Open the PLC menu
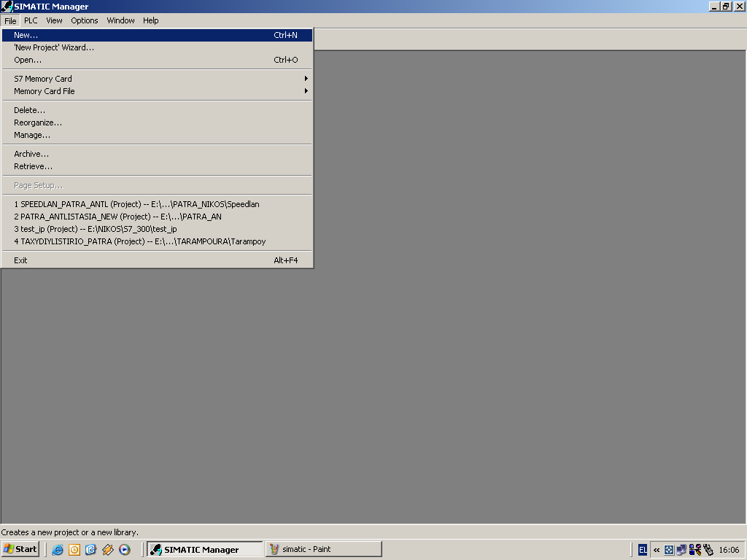The height and width of the screenshot is (560, 747). point(31,20)
